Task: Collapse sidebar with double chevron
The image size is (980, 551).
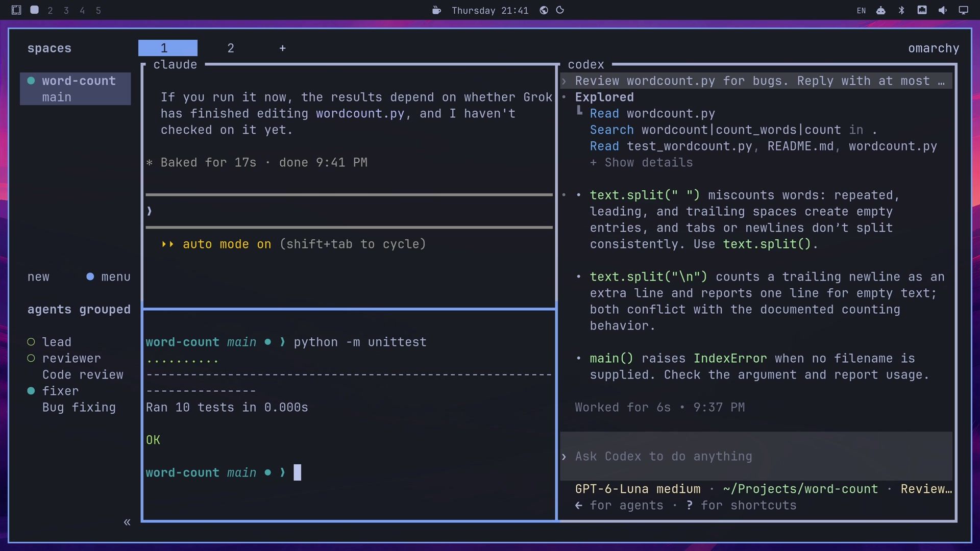Action: point(127,522)
